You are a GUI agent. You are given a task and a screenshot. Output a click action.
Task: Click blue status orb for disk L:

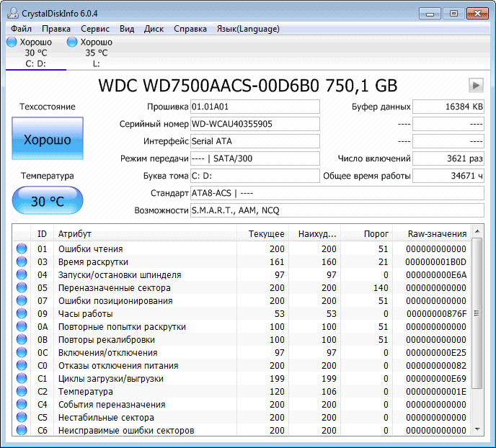pyautogui.click(x=72, y=42)
